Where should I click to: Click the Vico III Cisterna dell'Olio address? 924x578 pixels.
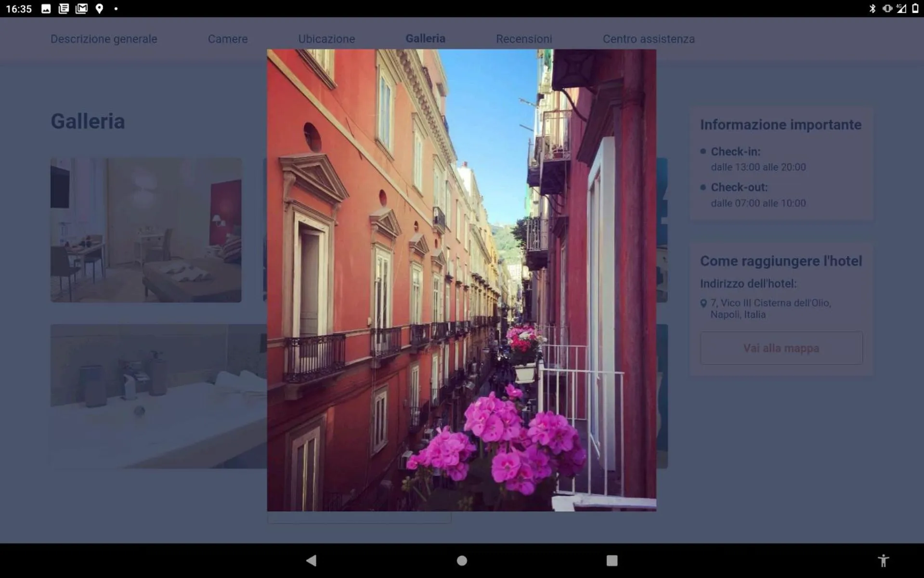(770, 308)
